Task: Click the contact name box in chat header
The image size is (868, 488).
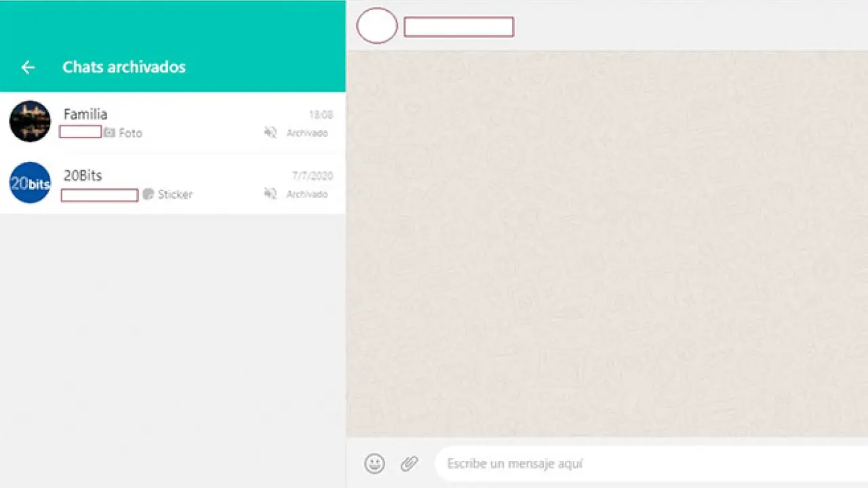Action: [x=459, y=27]
